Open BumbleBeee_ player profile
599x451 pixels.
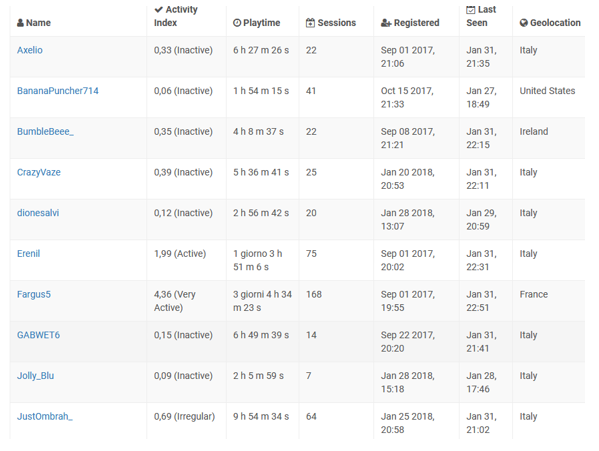45,132
